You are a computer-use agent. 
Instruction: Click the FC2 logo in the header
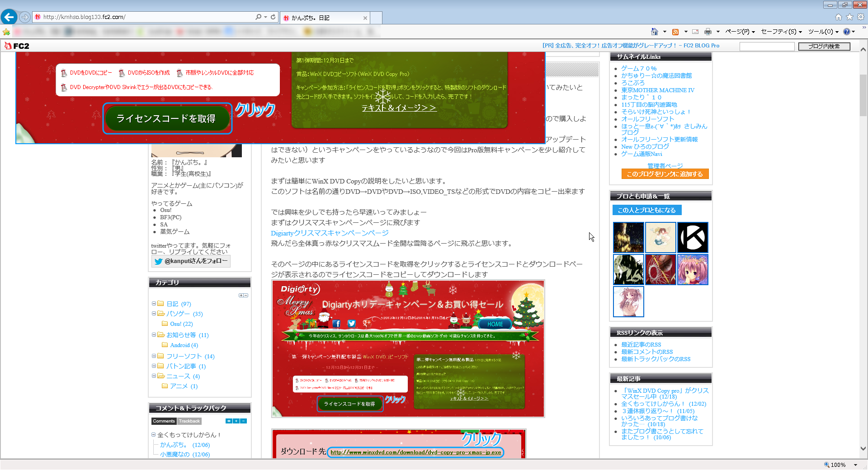click(17, 46)
